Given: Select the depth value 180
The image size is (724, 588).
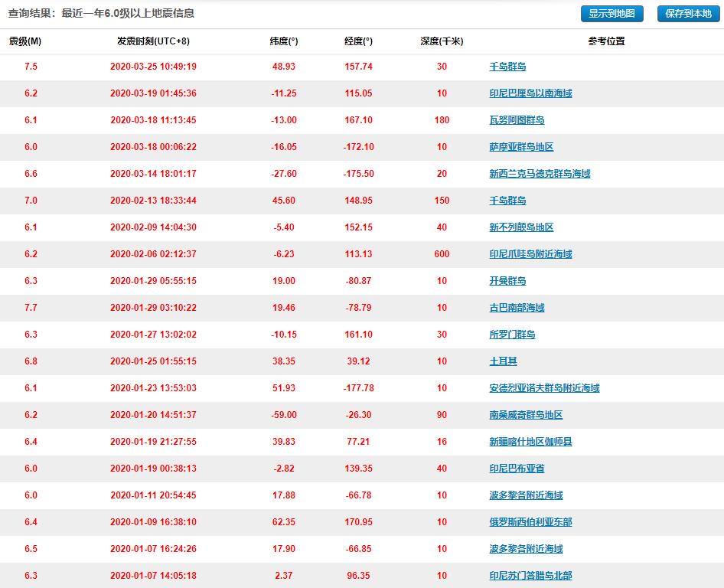Looking at the screenshot, I should click(x=442, y=120).
